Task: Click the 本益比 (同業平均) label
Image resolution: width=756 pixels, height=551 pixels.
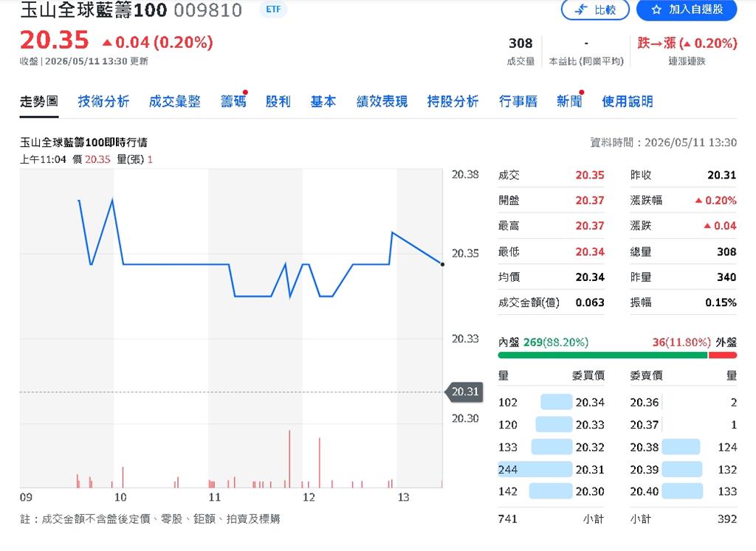Action: click(586, 61)
